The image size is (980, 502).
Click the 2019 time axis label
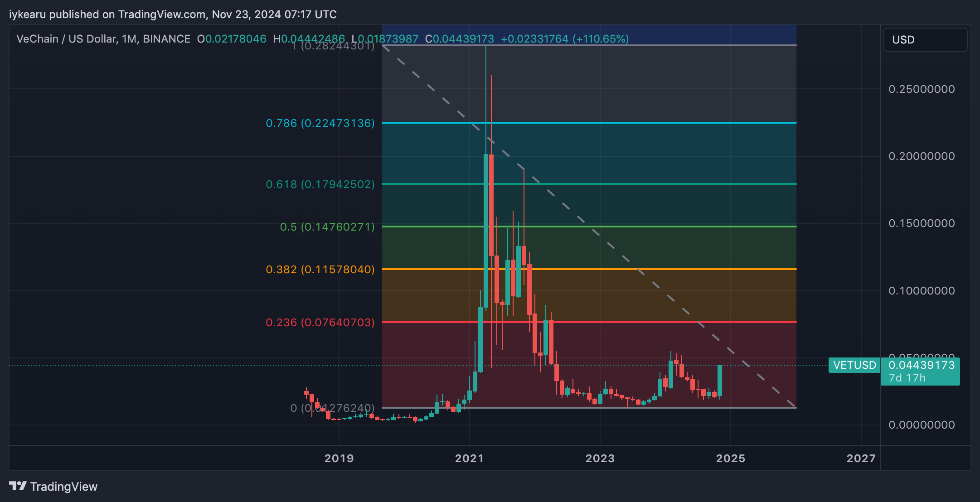coord(339,459)
